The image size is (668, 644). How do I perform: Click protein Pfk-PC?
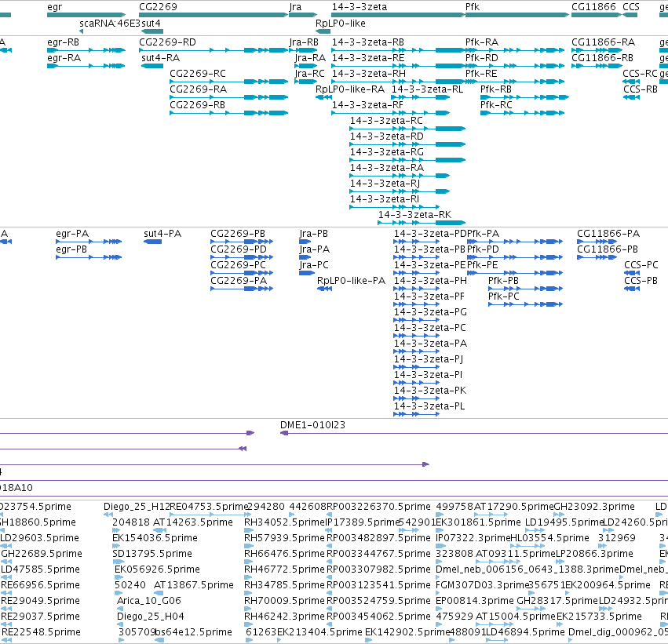point(526,305)
